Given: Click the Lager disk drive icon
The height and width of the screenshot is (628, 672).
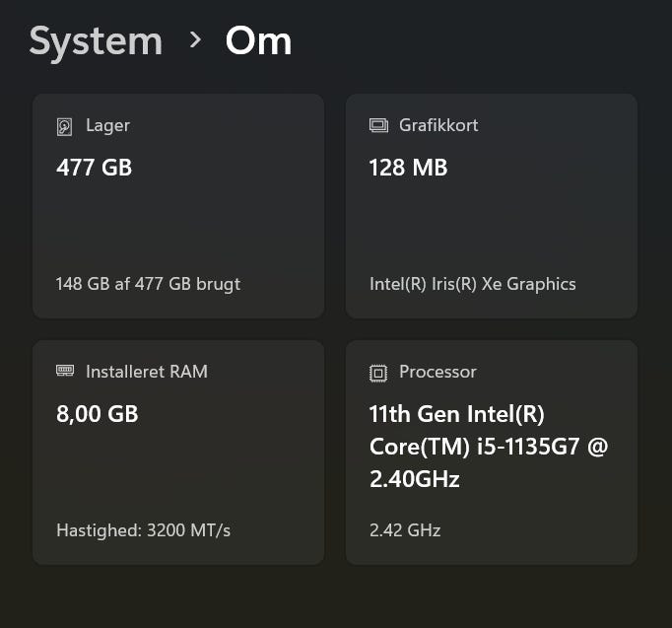Looking at the screenshot, I should point(65,126).
